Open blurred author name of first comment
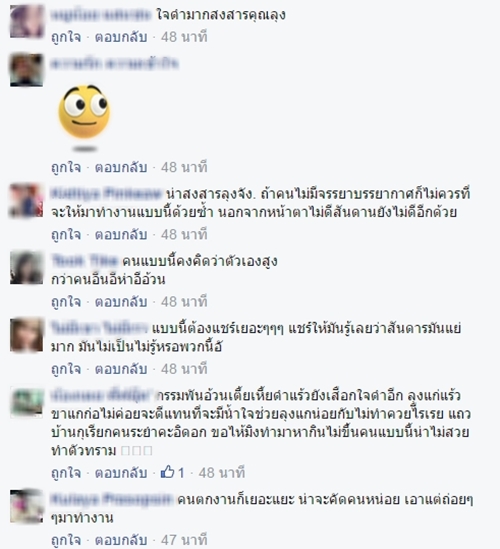This screenshot has width=500, height=549. click(x=101, y=15)
